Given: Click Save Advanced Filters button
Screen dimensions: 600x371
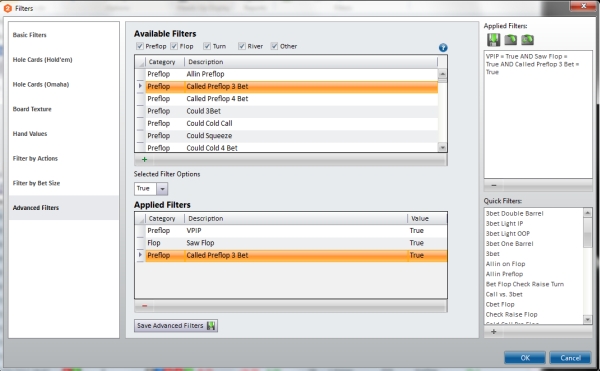Looking at the screenshot, I should coord(176,325).
